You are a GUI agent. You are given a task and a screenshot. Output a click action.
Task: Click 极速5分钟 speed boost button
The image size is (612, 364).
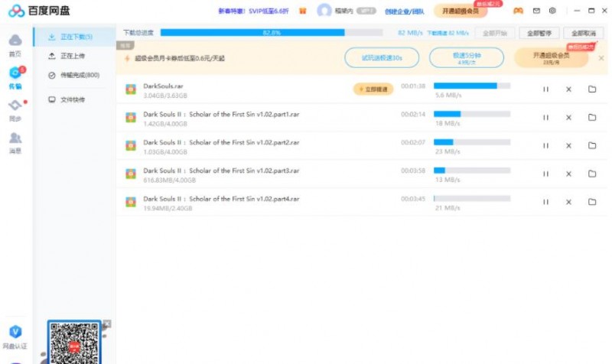coord(467,58)
